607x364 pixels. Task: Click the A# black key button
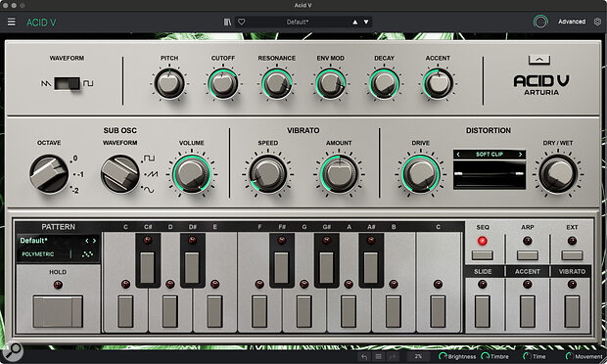point(371,268)
